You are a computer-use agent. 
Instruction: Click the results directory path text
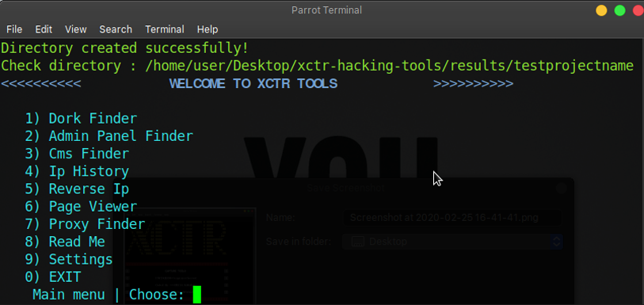(389, 66)
